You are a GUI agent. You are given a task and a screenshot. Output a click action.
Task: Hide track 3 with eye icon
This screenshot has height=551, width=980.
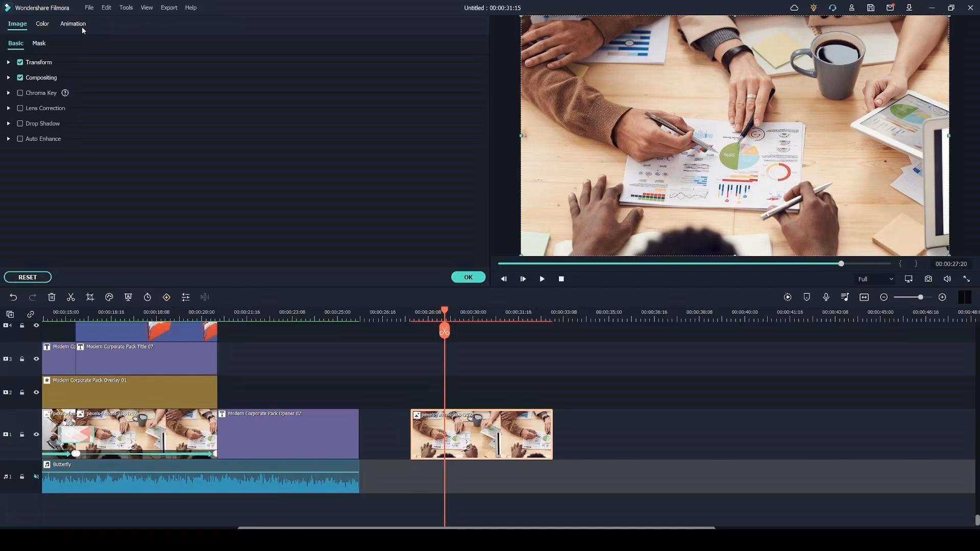(36, 359)
